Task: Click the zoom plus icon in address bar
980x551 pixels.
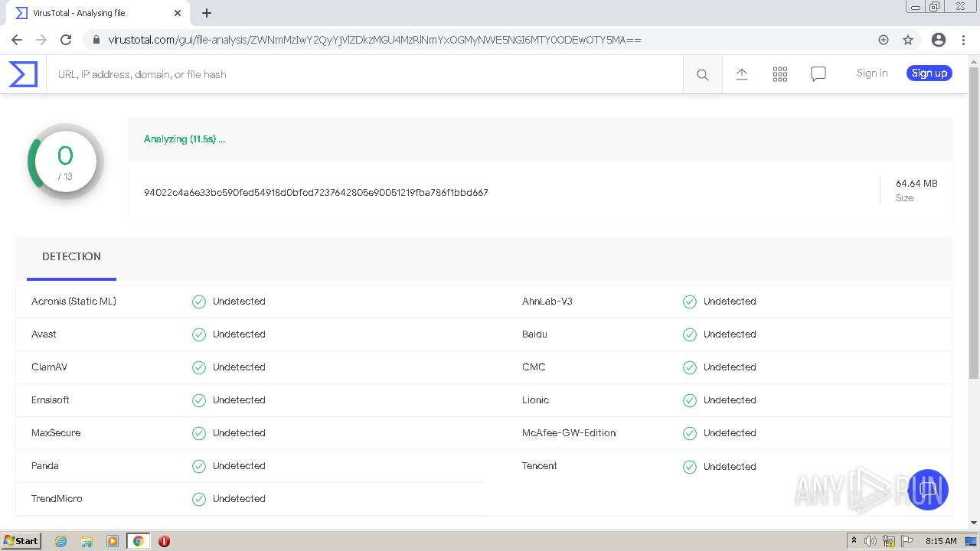Action: click(884, 40)
